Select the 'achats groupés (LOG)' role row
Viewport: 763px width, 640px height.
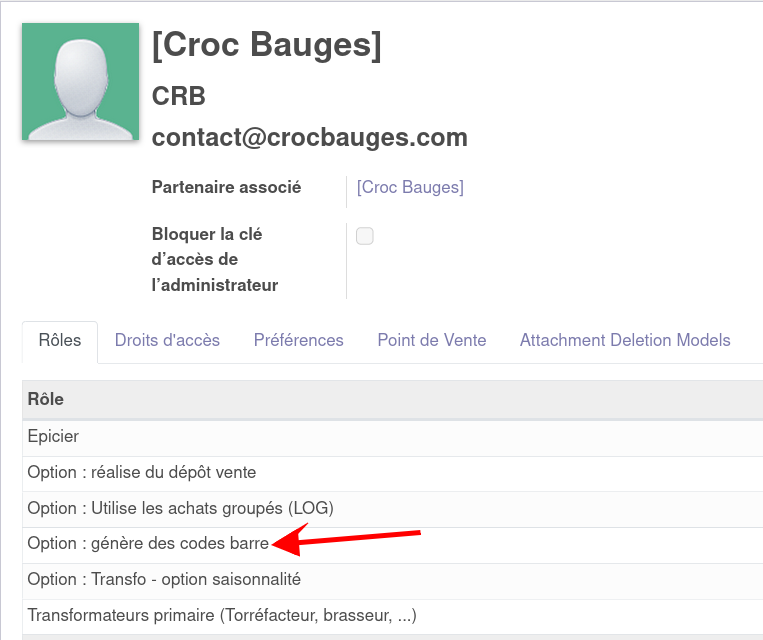[x=180, y=508]
